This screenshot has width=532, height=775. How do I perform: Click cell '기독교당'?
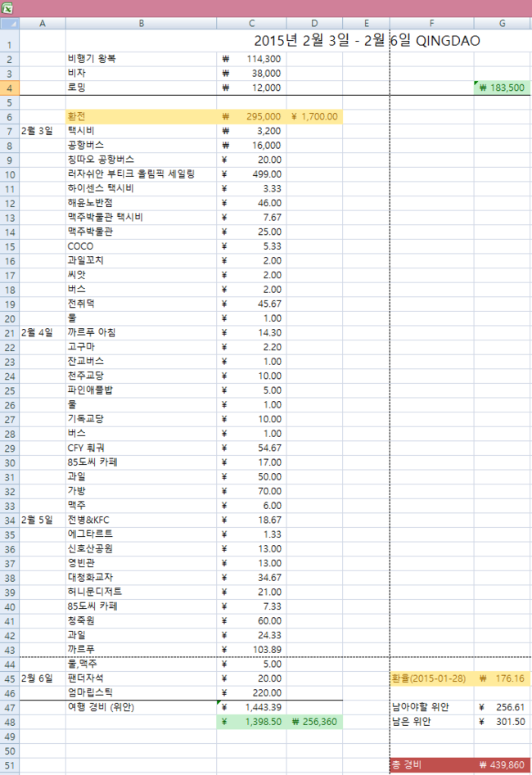coord(141,419)
